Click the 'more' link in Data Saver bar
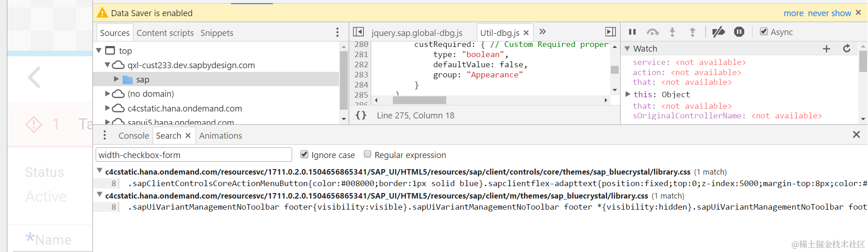868x252 pixels. point(793,13)
